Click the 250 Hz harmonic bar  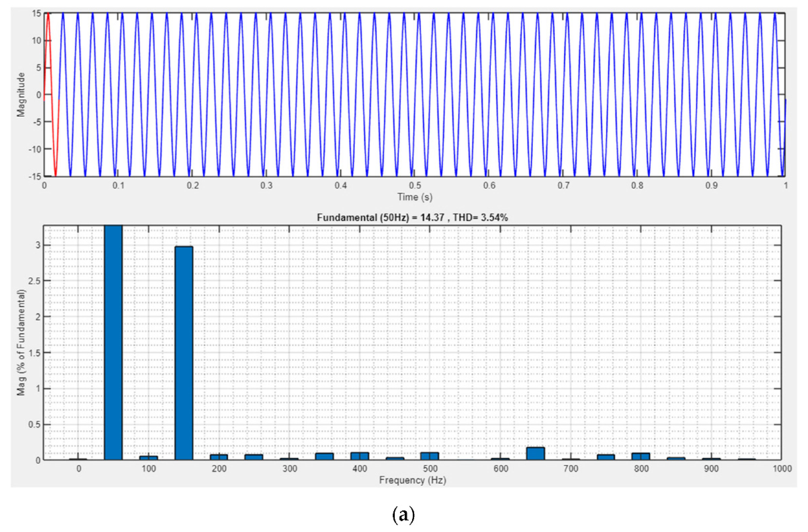point(254,457)
